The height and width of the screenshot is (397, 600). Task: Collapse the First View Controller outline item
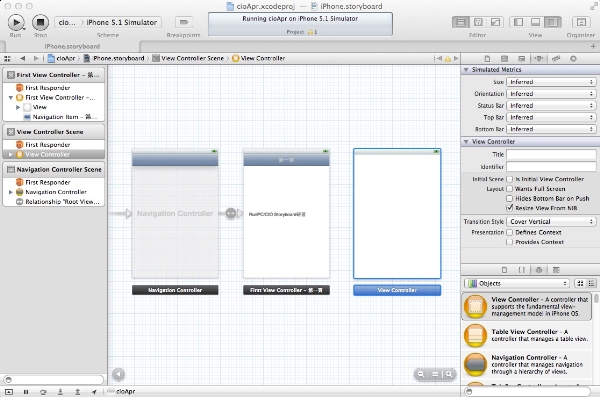point(11,98)
